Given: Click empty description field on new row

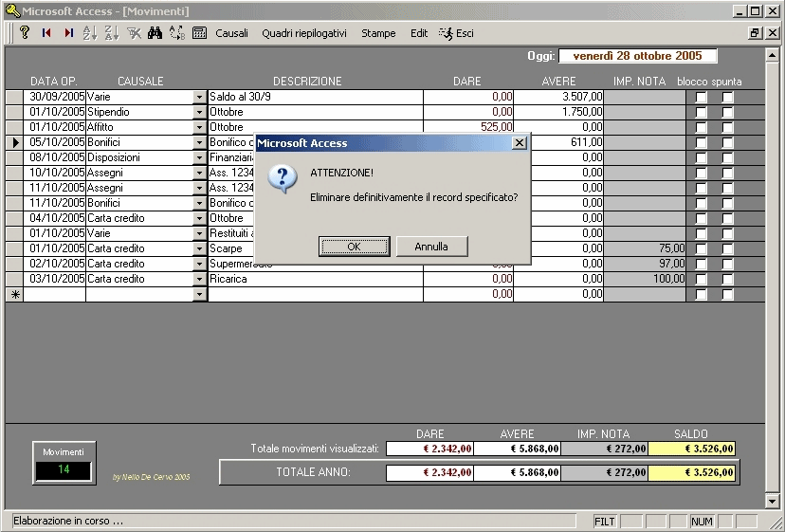Looking at the screenshot, I should 316,294.
